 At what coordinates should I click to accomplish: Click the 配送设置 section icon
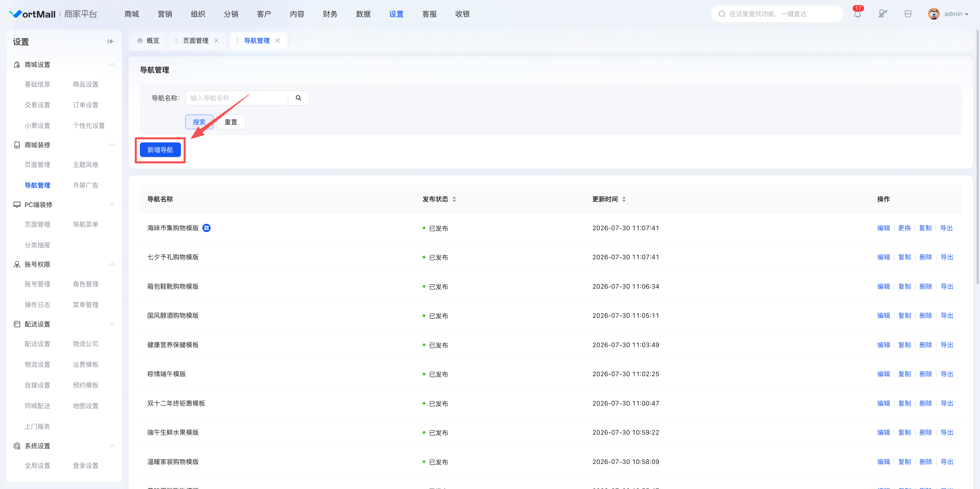[17, 324]
